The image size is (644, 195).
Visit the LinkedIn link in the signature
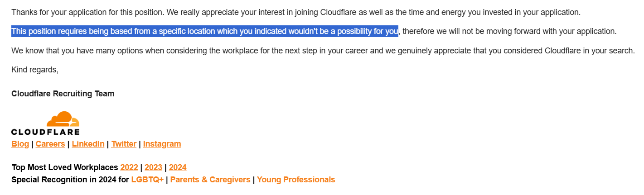88,144
